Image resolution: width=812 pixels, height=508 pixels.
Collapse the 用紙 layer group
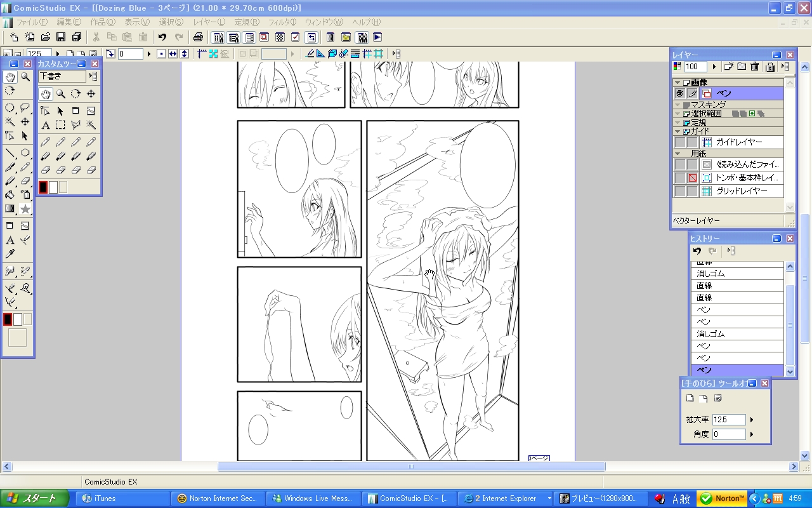point(678,154)
